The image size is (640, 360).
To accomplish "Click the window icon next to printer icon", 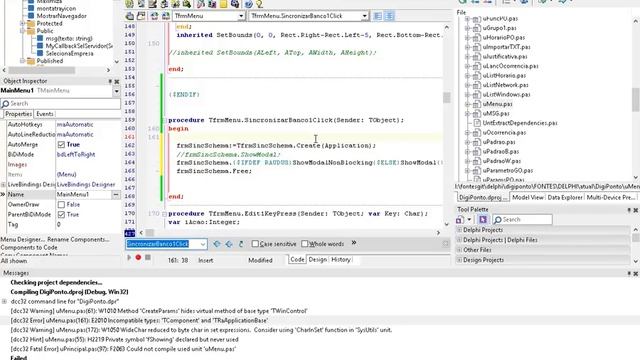I will (x=141, y=16).
